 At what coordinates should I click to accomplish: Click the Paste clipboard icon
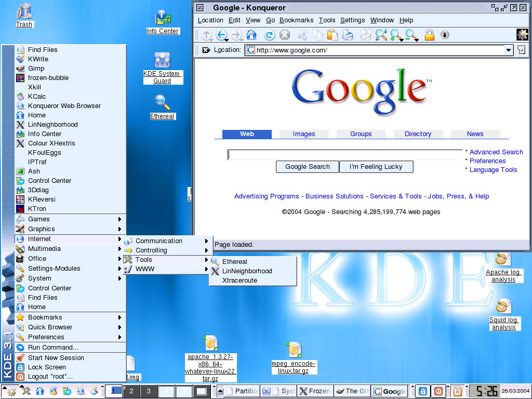[x=332, y=35]
